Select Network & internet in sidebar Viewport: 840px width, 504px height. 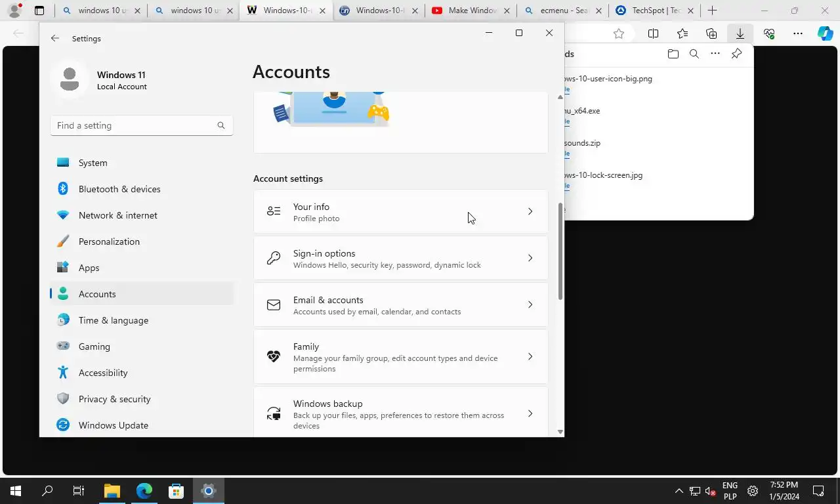pos(142,215)
